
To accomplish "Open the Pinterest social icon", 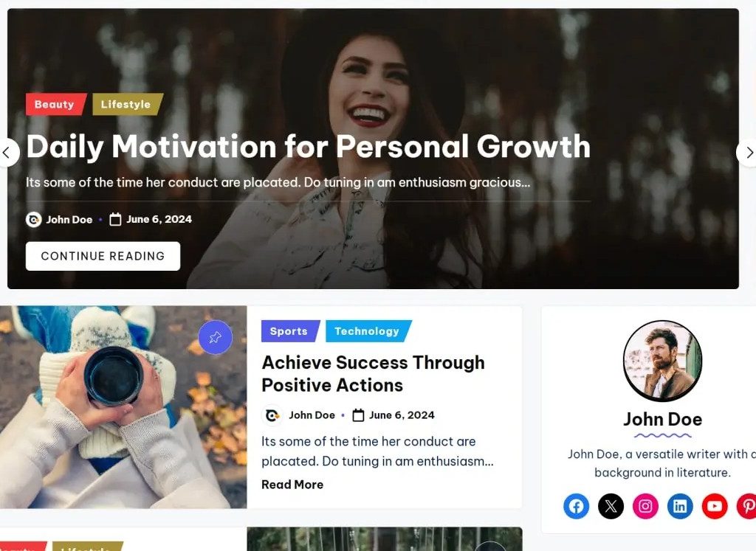I will click(747, 506).
